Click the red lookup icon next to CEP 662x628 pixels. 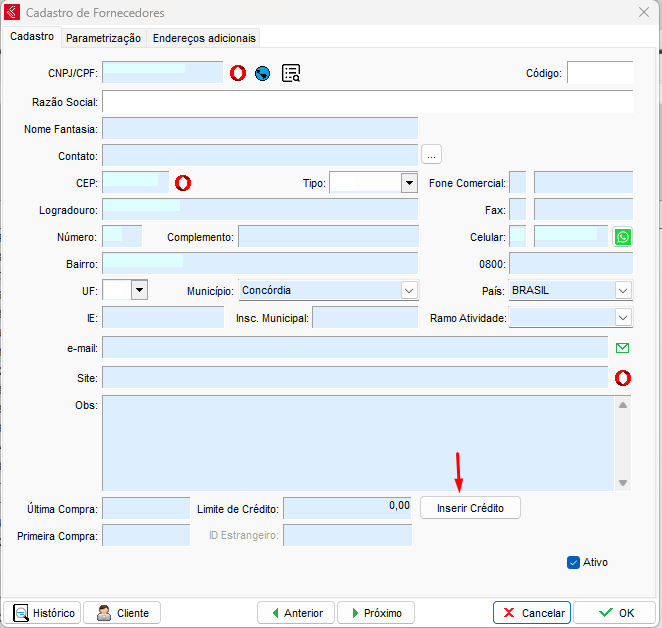tap(183, 182)
